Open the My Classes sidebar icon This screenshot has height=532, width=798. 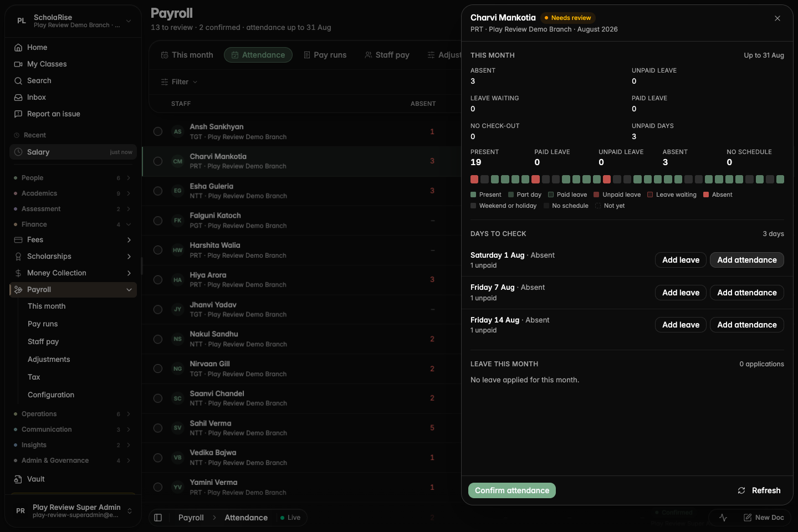point(18,64)
